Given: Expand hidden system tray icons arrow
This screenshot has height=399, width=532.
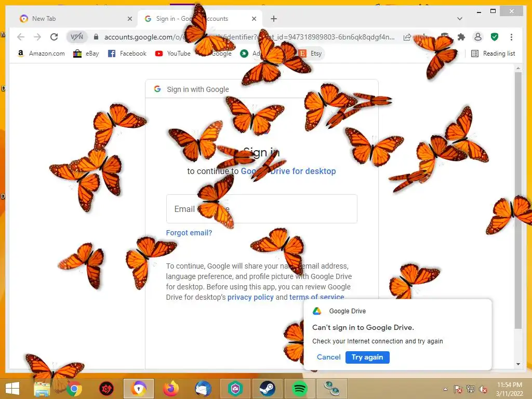Looking at the screenshot, I should point(445,389).
